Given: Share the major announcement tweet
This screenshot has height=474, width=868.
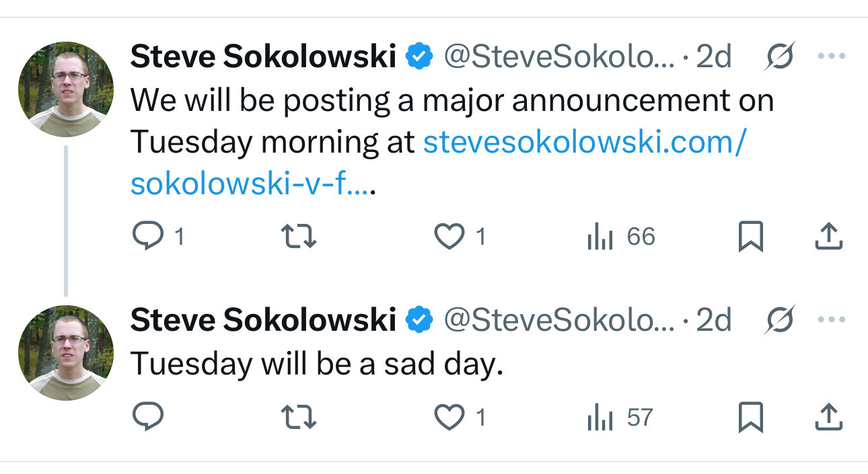Looking at the screenshot, I should (828, 237).
